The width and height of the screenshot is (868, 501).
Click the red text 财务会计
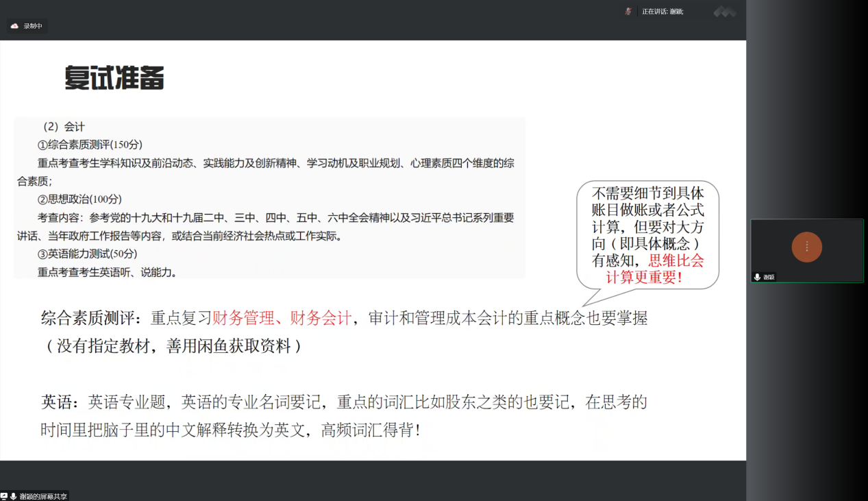pyautogui.click(x=320, y=318)
